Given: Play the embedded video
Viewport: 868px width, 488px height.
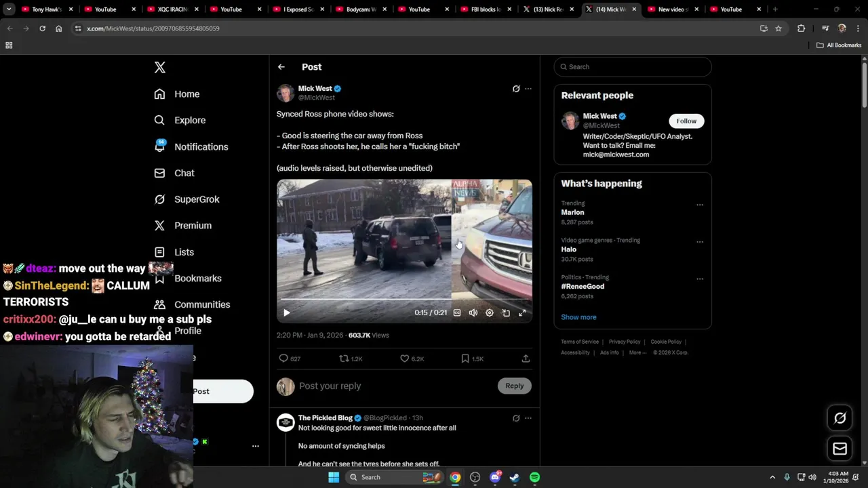Looking at the screenshot, I should (286, 312).
